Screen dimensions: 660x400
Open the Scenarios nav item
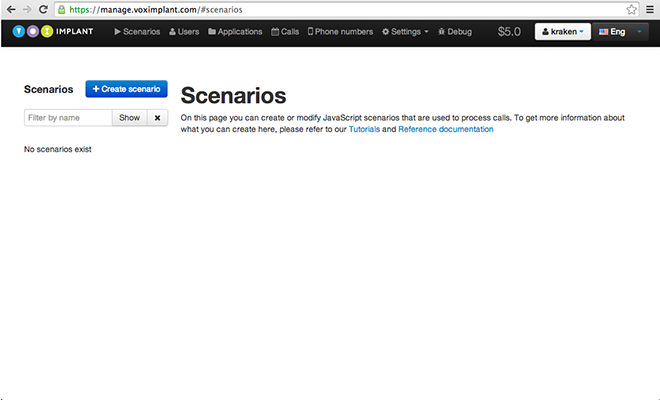[x=137, y=32]
